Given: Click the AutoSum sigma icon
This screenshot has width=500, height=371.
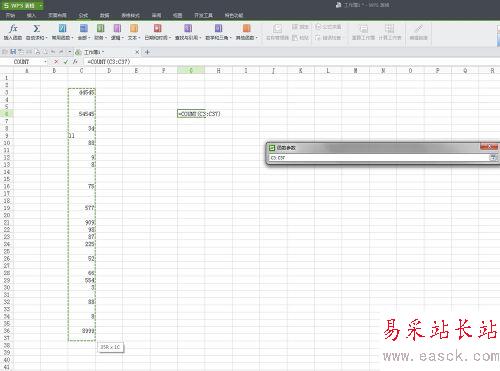Looking at the screenshot, I should pyautogui.click(x=37, y=29).
